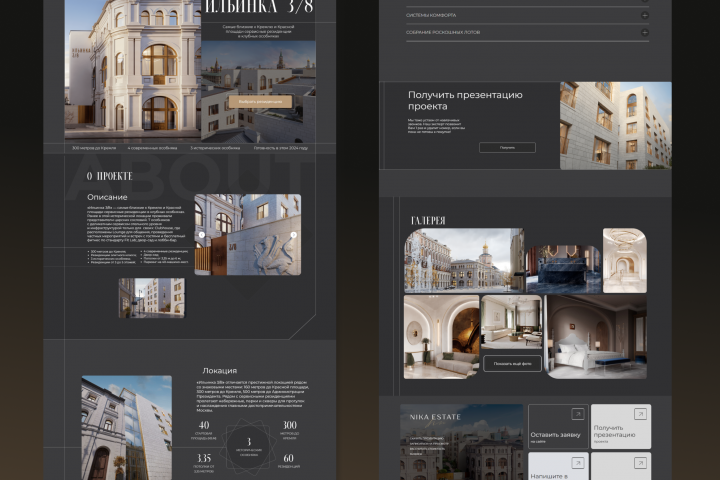Click the 'Показать ещё фото' gallery button

coord(512,363)
